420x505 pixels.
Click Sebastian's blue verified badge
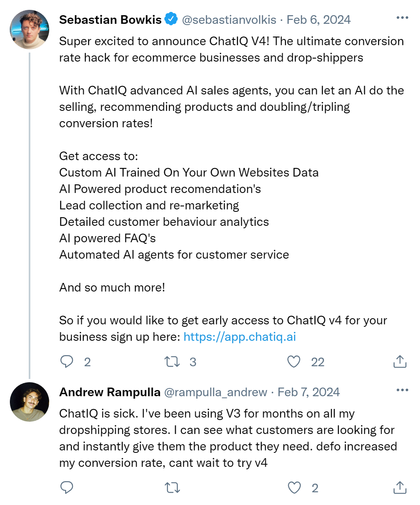pyautogui.click(x=171, y=19)
